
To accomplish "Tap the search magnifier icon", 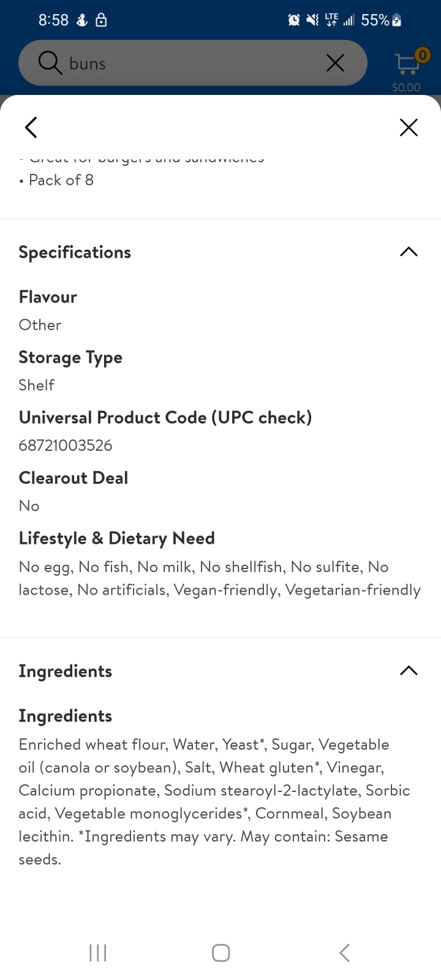I will [50, 62].
